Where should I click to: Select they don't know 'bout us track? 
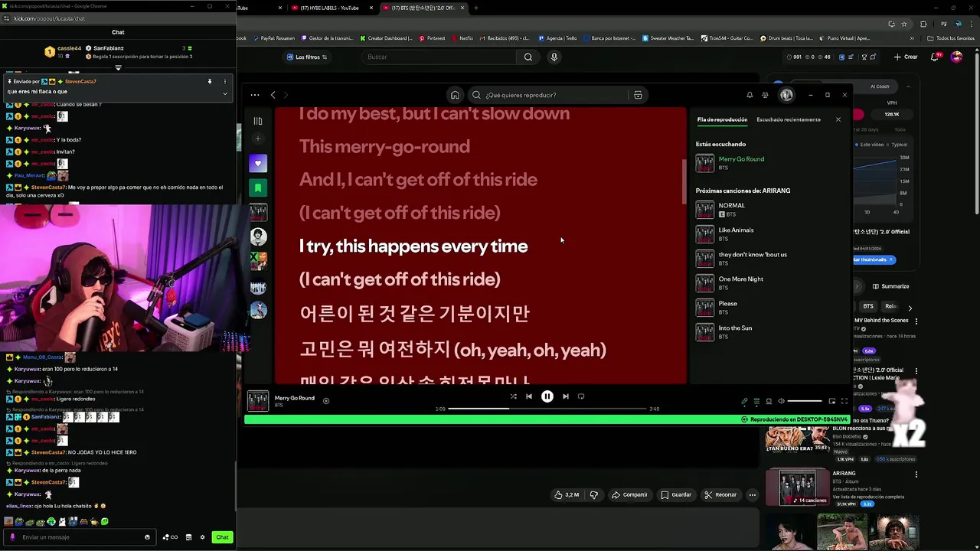(769, 258)
